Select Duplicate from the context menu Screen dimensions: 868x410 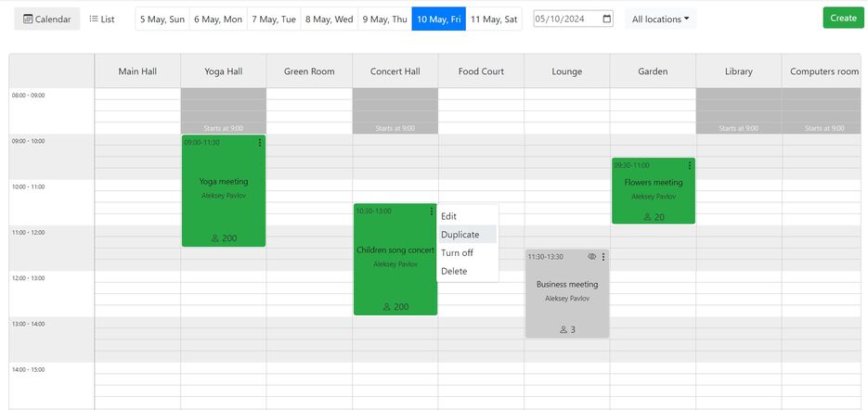point(460,235)
